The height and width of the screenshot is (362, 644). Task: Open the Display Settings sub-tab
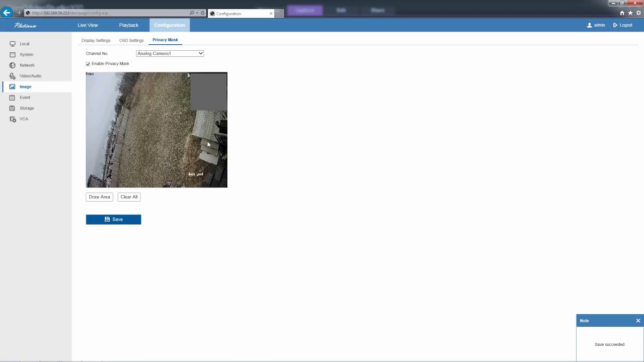tap(96, 40)
